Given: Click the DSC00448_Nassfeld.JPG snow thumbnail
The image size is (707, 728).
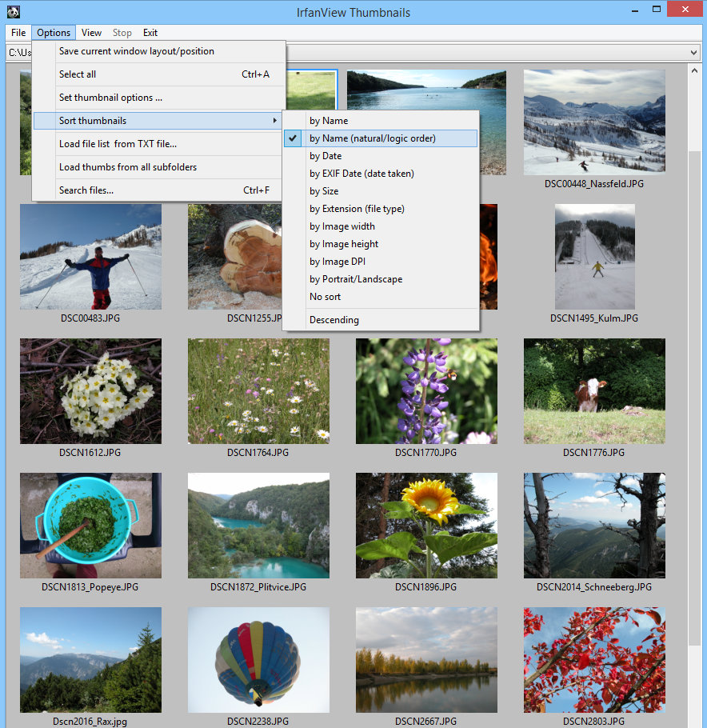Looking at the screenshot, I should click(594, 122).
